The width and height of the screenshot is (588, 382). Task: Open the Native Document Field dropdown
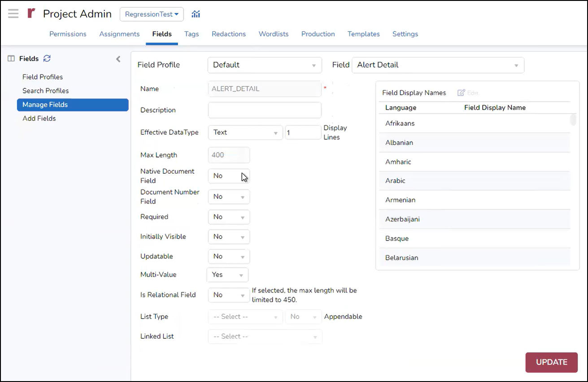click(229, 176)
